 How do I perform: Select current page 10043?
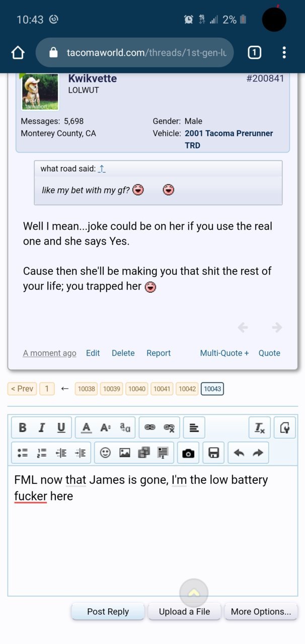pos(212,389)
